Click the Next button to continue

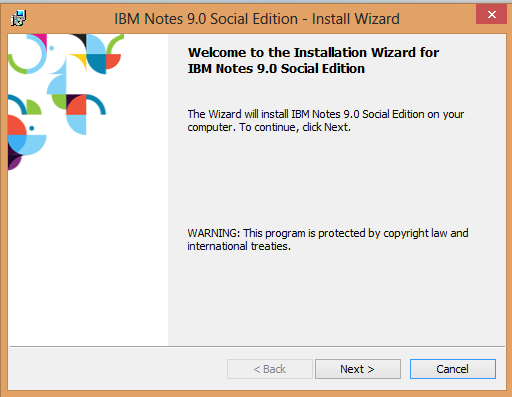coord(358,369)
